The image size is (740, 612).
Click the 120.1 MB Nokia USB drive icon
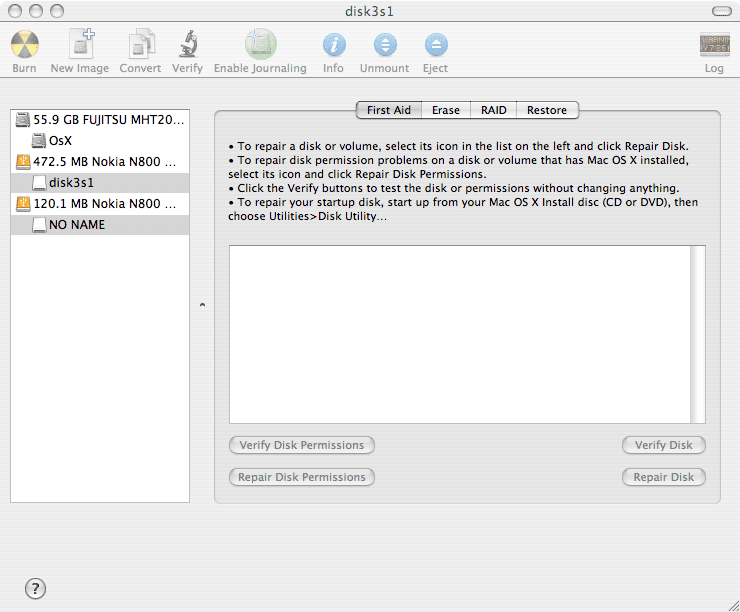click(x=23, y=204)
